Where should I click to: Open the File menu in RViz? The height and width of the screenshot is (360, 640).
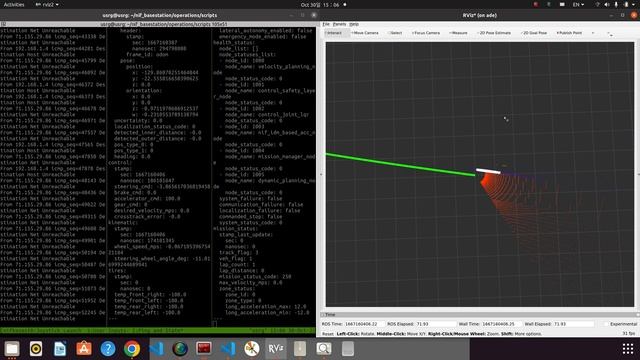pyautogui.click(x=326, y=24)
